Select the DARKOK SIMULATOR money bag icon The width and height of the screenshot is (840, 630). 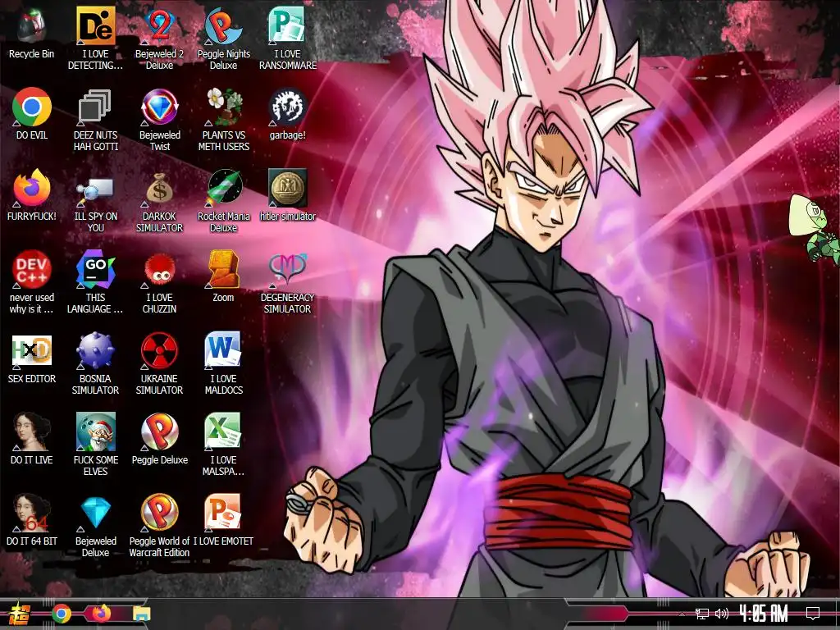point(160,189)
